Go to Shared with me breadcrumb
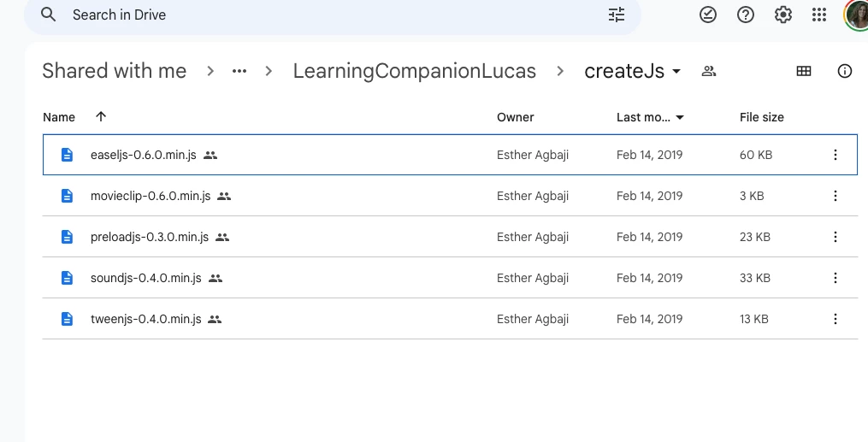Image resolution: width=868 pixels, height=442 pixels. [114, 71]
